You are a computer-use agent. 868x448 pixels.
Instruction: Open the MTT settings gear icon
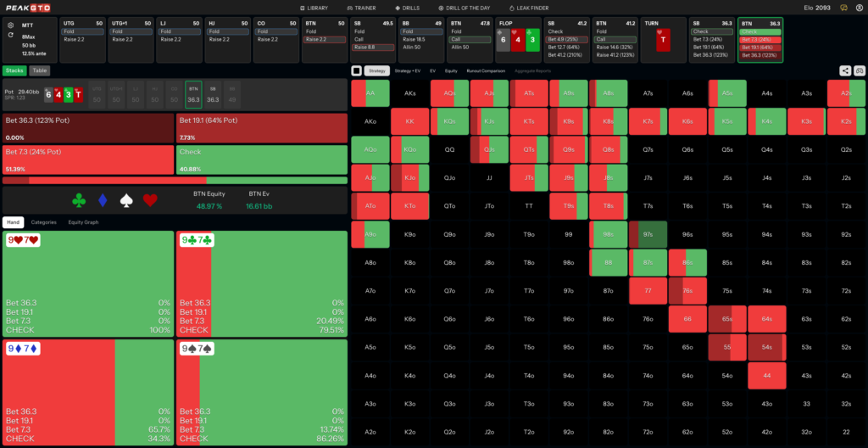pos(11,25)
